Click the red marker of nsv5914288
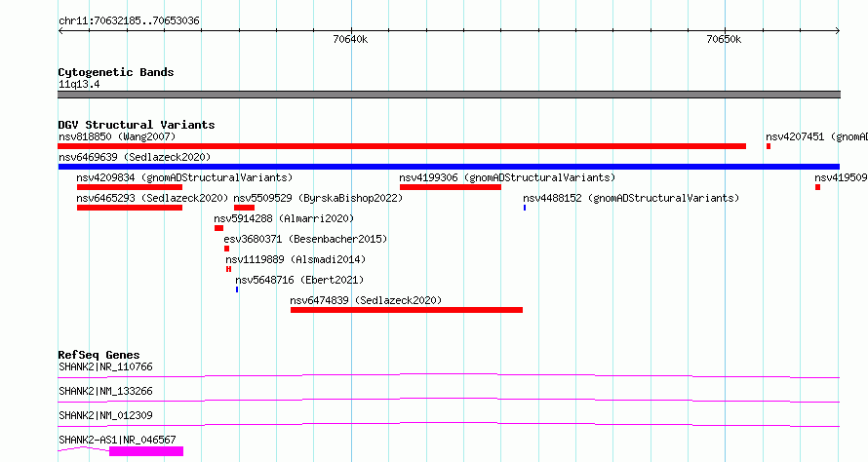Screen dimensions: 868x462 218,228
